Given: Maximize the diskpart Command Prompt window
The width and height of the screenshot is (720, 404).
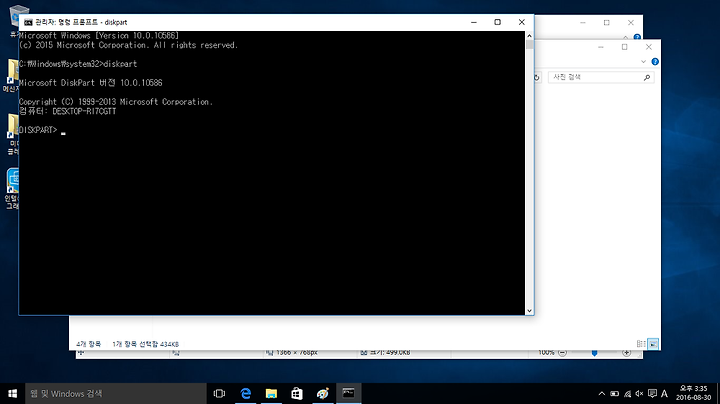Looking at the screenshot, I should [x=497, y=22].
